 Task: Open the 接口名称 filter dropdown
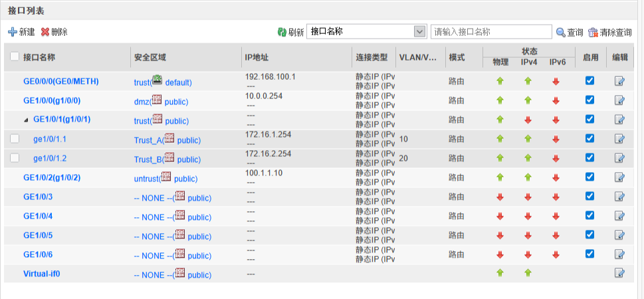point(419,32)
